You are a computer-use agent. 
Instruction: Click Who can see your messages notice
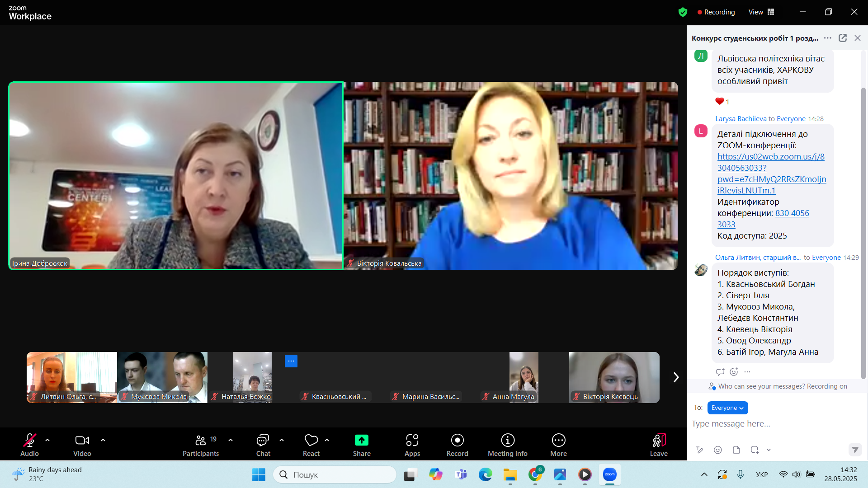tap(778, 386)
